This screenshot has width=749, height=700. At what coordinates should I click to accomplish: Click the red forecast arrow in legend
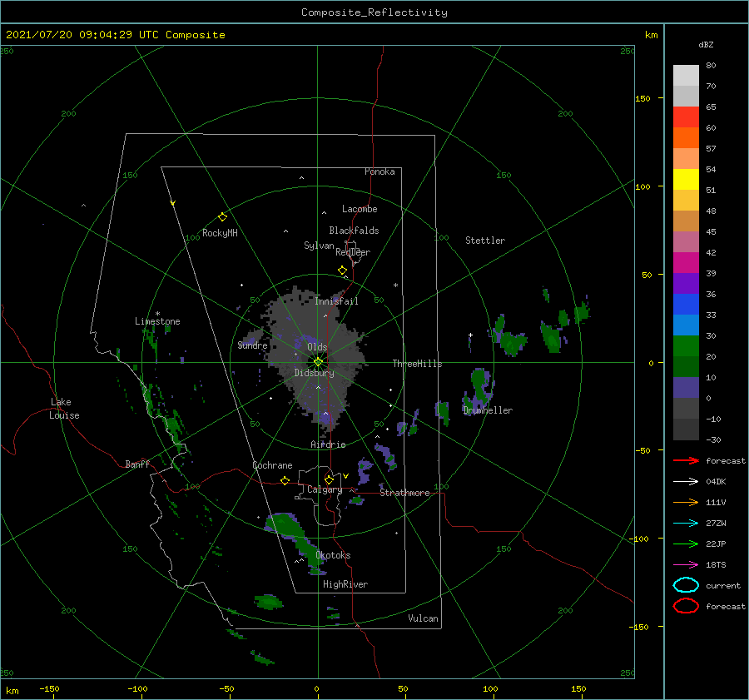686,460
